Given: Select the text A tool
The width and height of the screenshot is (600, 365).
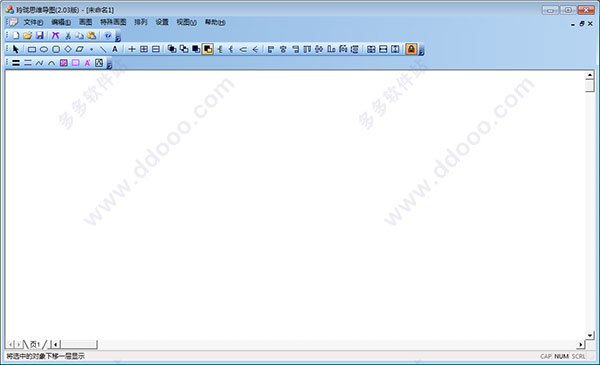Looking at the screenshot, I should pos(115,49).
